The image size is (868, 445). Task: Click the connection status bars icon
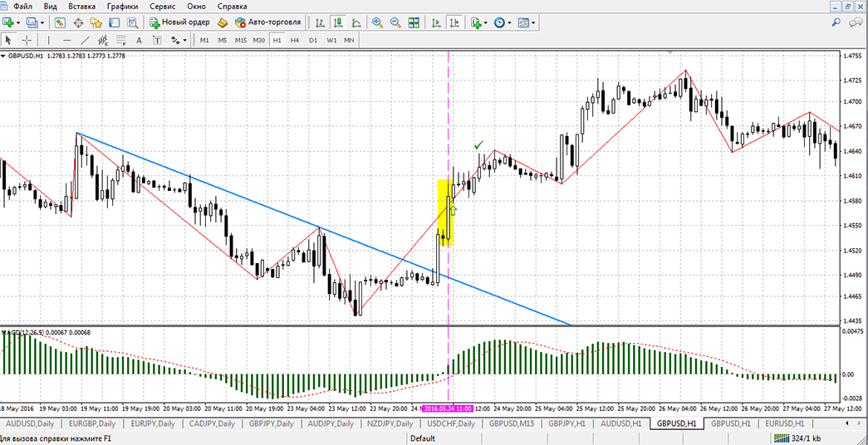coord(782,439)
